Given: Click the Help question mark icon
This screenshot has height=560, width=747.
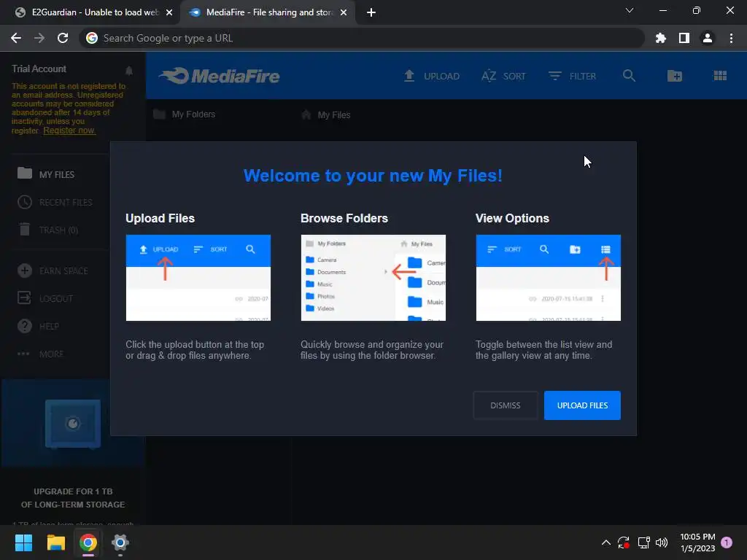Looking at the screenshot, I should click(x=25, y=326).
